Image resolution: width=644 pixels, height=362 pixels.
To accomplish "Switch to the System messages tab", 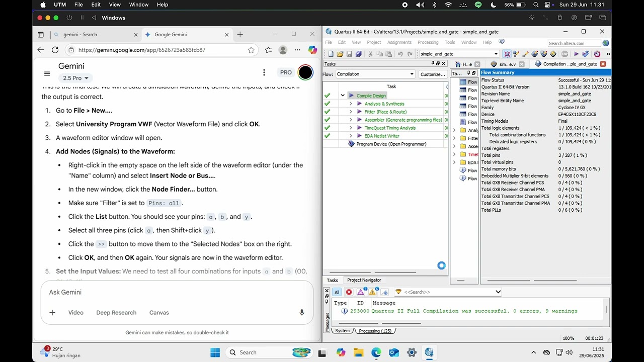I will [x=342, y=331].
